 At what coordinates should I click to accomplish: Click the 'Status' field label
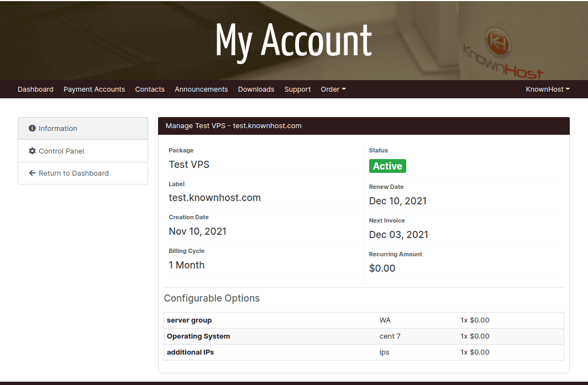[379, 150]
